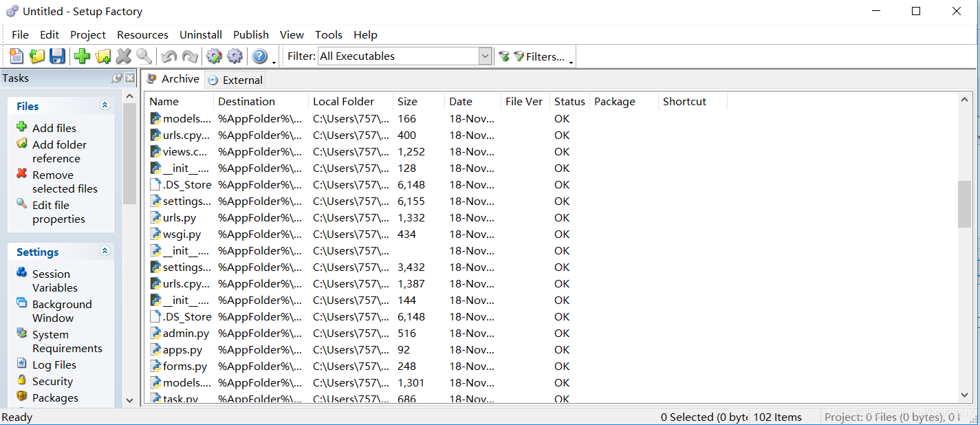Click the Filters... button
Image resolution: width=980 pixels, height=425 pixels.
coord(539,56)
